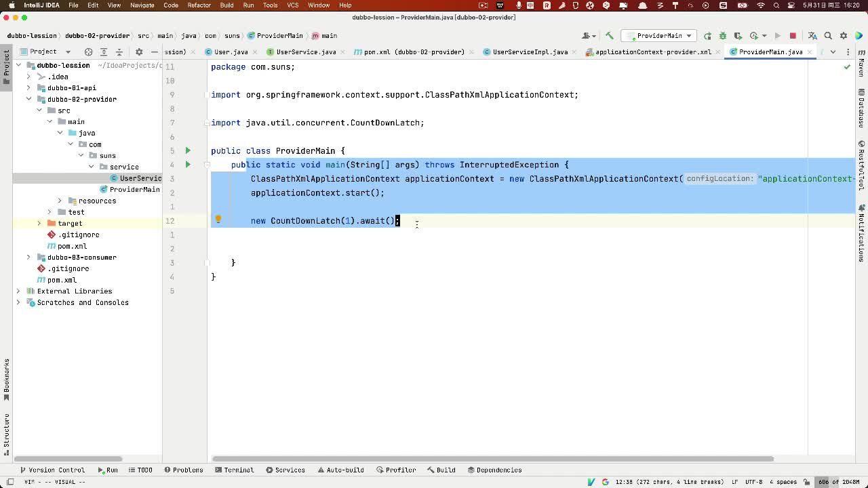Viewport: 868px width, 488px height.
Task: Run with Coverage icon in toolbar
Action: tap(737, 36)
